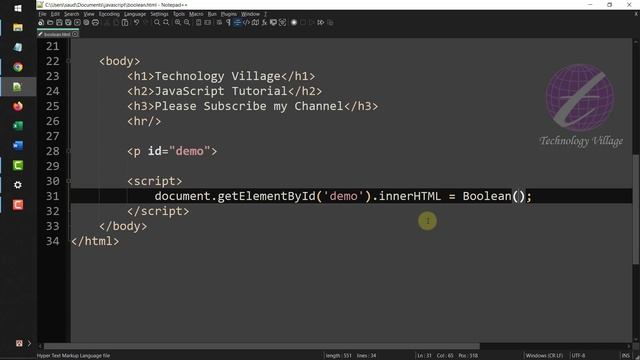640x360 pixels.
Task: Open the Macro menu
Action: (196, 14)
